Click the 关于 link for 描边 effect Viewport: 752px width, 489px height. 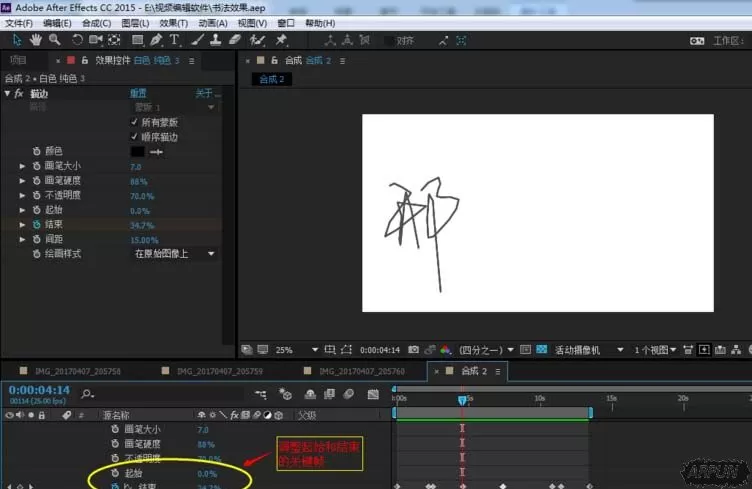tap(206, 93)
